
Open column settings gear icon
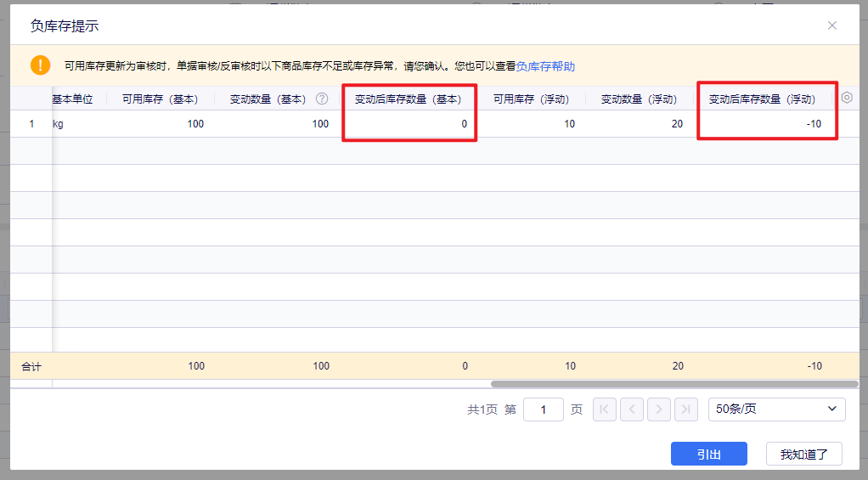[847, 98]
